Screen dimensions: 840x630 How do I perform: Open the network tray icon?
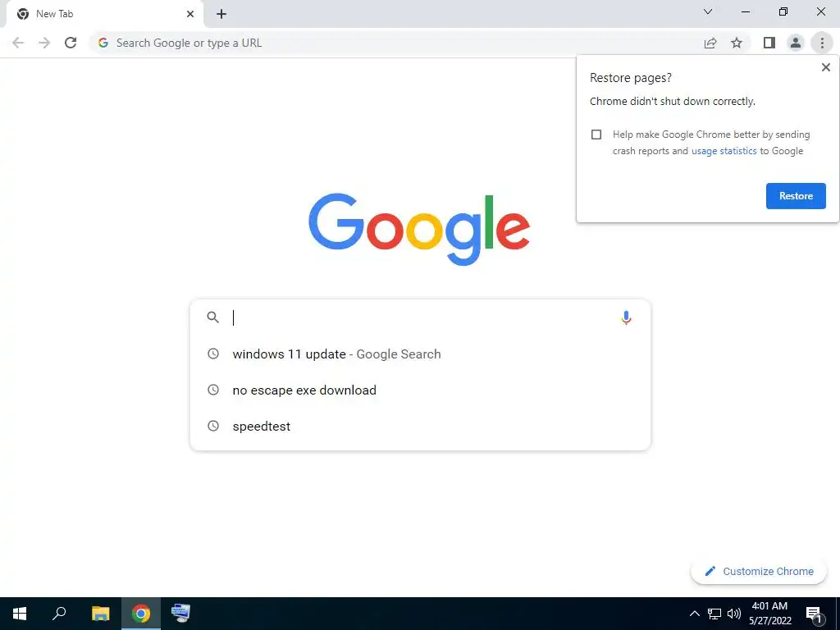[714, 614]
